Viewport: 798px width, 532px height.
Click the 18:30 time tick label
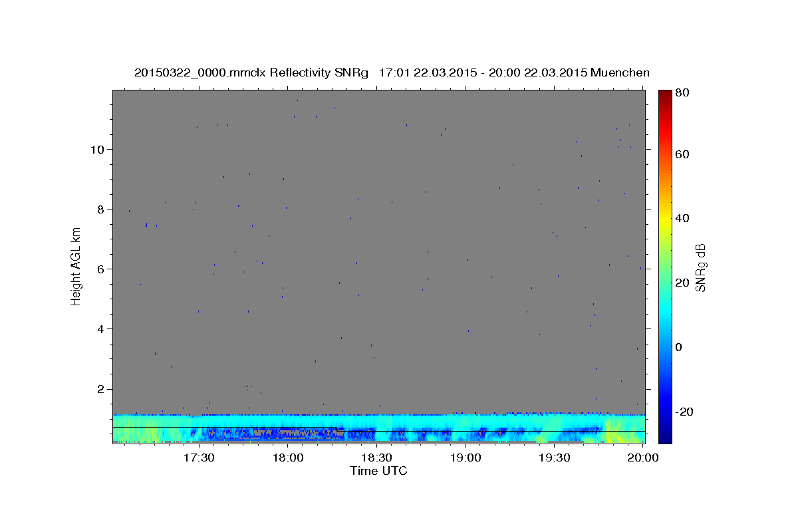click(x=376, y=458)
